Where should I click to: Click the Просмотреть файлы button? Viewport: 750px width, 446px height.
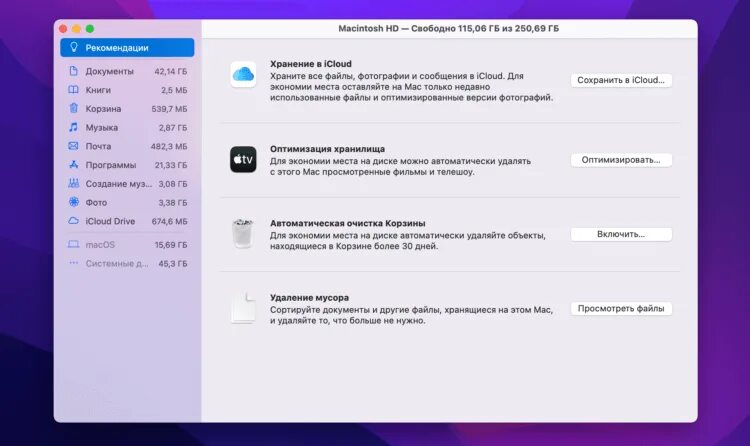(621, 309)
